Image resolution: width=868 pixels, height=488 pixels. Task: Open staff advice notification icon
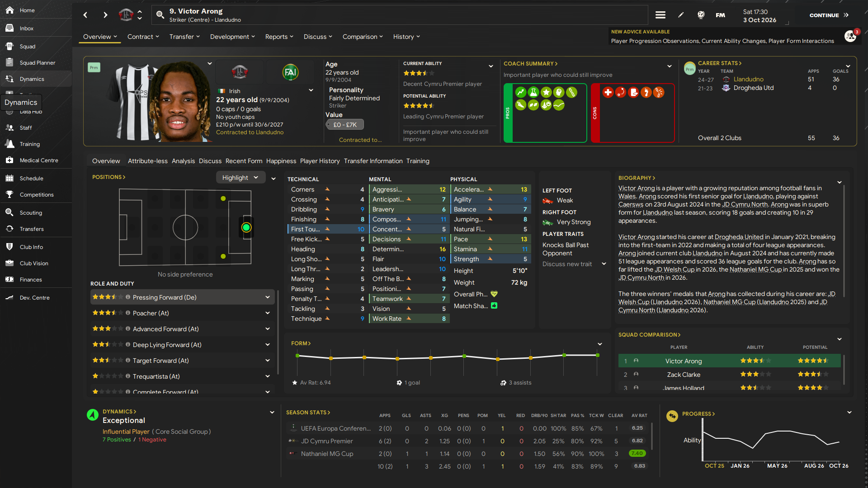coord(850,36)
